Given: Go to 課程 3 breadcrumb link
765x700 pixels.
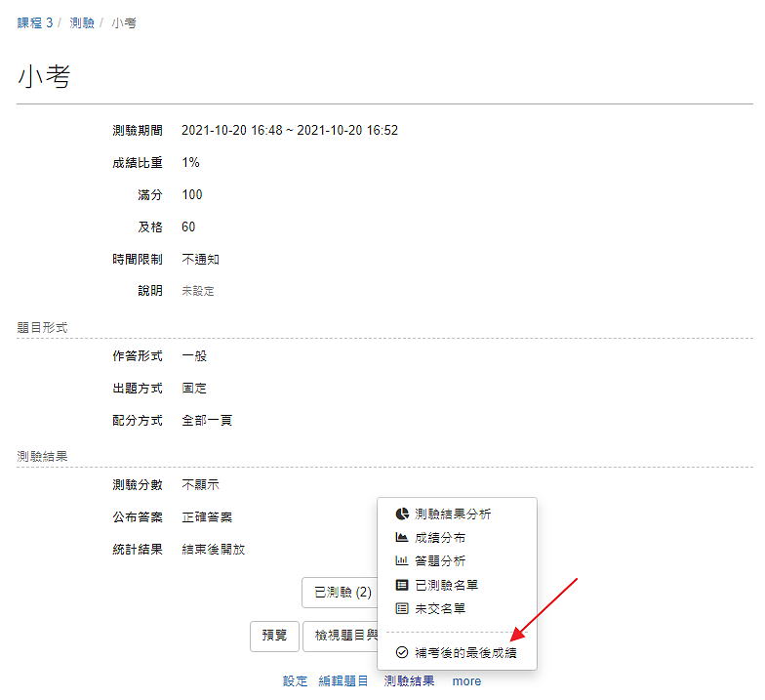Looking at the screenshot, I should [x=35, y=22].
